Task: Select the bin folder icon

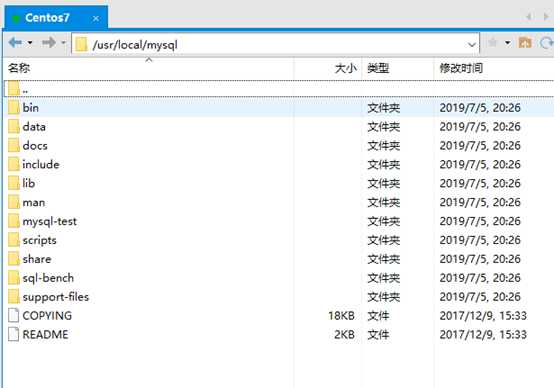Action: pos(14,107)
